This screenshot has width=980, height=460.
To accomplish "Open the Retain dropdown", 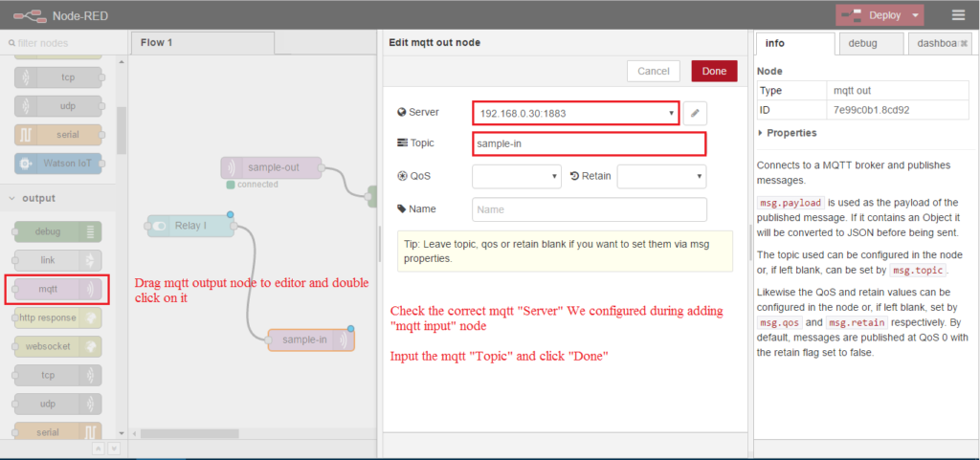I will [661, 176].
